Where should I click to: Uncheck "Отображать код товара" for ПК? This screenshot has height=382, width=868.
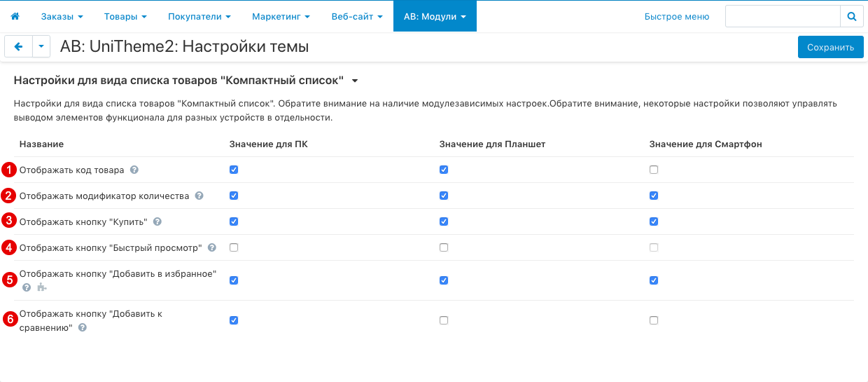(234, 170)
